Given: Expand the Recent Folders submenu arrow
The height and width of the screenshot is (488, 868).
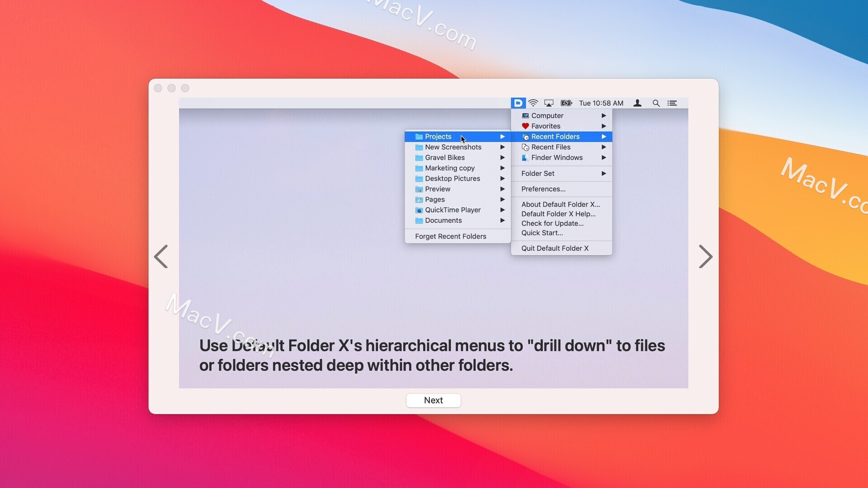Looking at the screenshot, I should coord(604,136).
